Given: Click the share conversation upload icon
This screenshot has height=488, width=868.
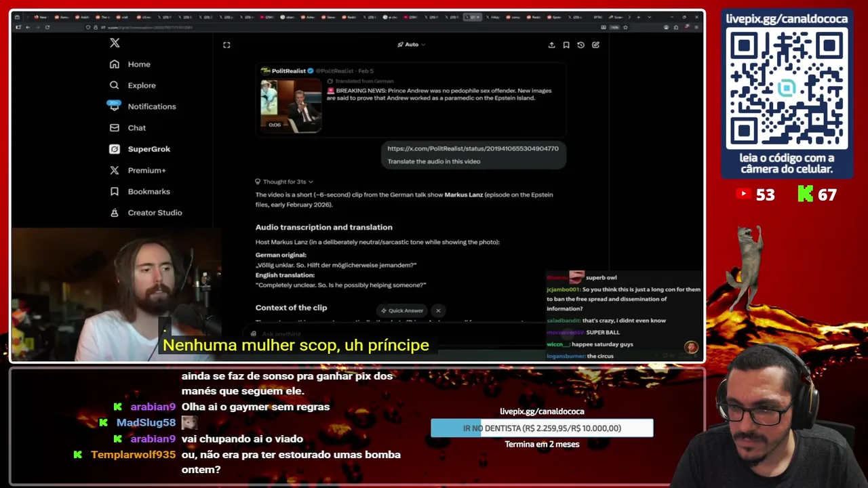Looking at the screenshot, I should pyautogui.click(x=551, y=45).
